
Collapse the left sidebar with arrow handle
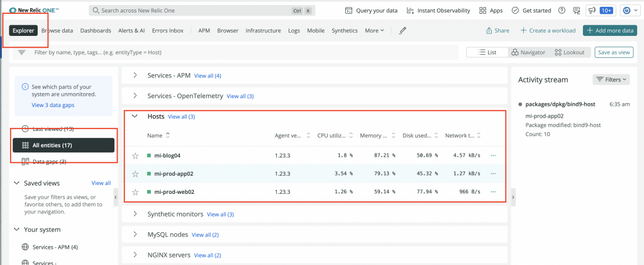(116, 198)
